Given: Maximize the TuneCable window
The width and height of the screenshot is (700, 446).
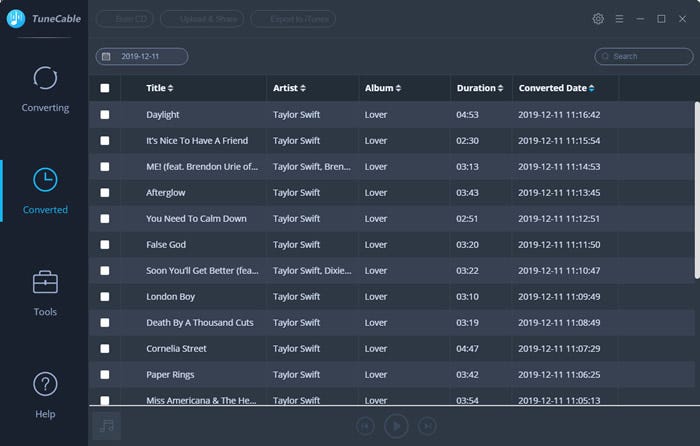Looking at the screenshot, I should [x=661, y=19].
